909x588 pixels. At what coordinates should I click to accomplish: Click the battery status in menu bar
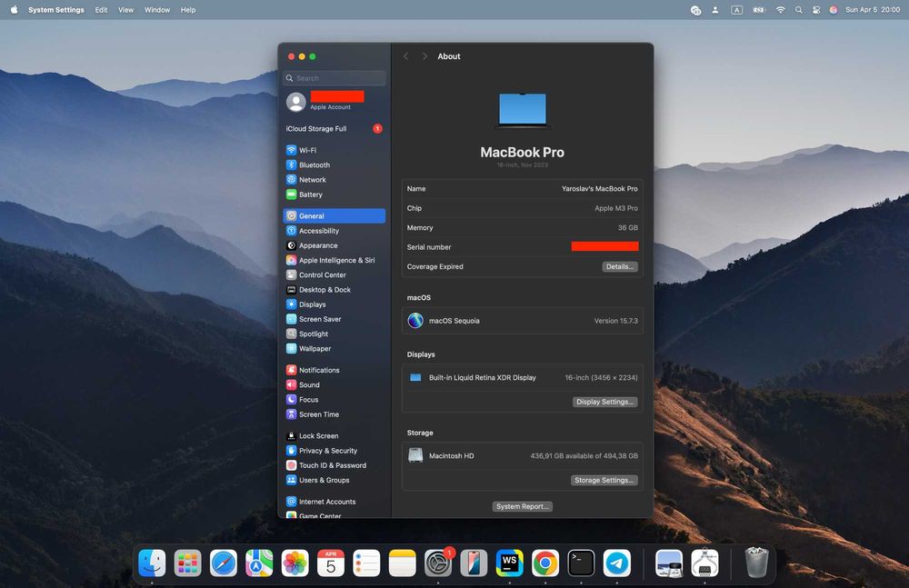point(759,10)
